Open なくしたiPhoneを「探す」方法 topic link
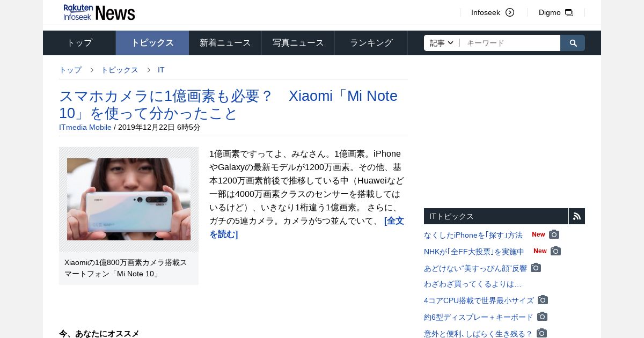Image resolution: width=644 pixels, height=338 pixels. click(x=473, y=235)
